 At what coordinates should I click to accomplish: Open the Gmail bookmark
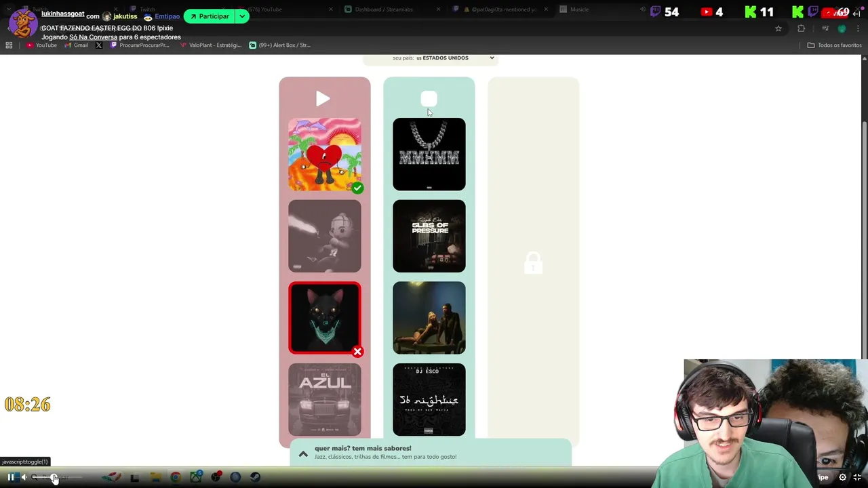coord(77,45)
